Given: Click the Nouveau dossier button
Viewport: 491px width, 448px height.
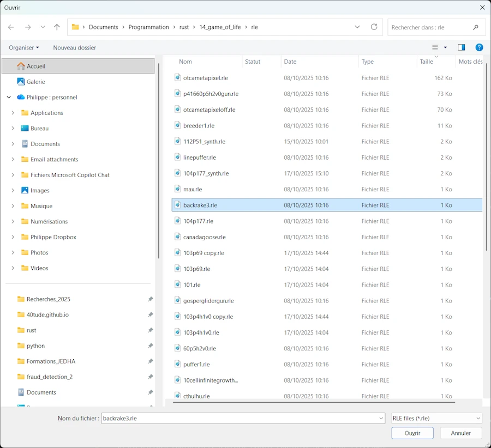Looking at the screenshot, I should click(74, 47).
